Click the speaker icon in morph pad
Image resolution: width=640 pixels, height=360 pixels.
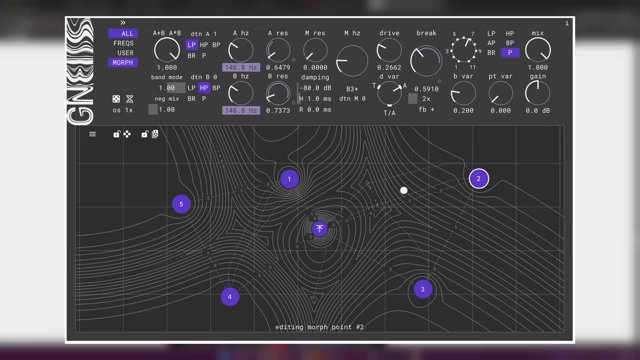tap(155, 134)
